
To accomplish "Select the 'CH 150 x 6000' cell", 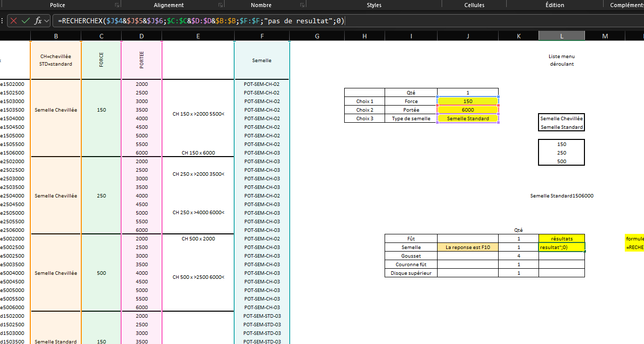I will point(198,153).
